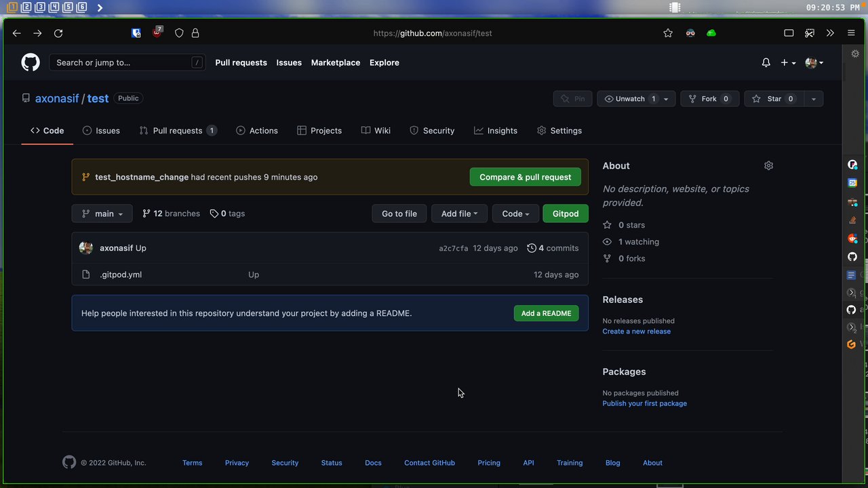The image size is (868, 488).
Task: Star the axonasif/test repository
Action: tap(774, 99)
